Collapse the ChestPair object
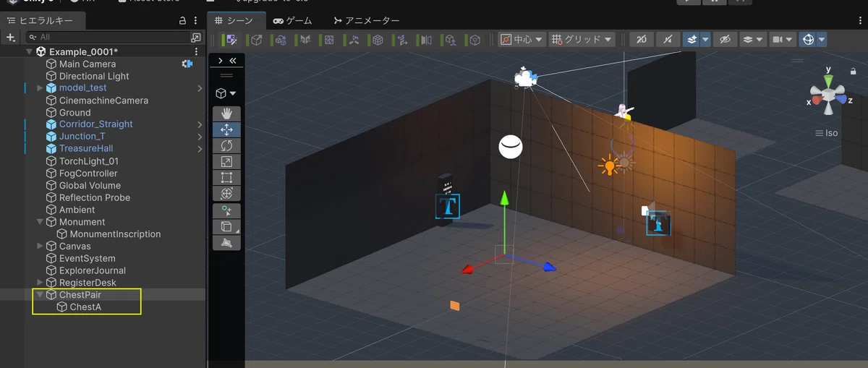 point(40,295)
